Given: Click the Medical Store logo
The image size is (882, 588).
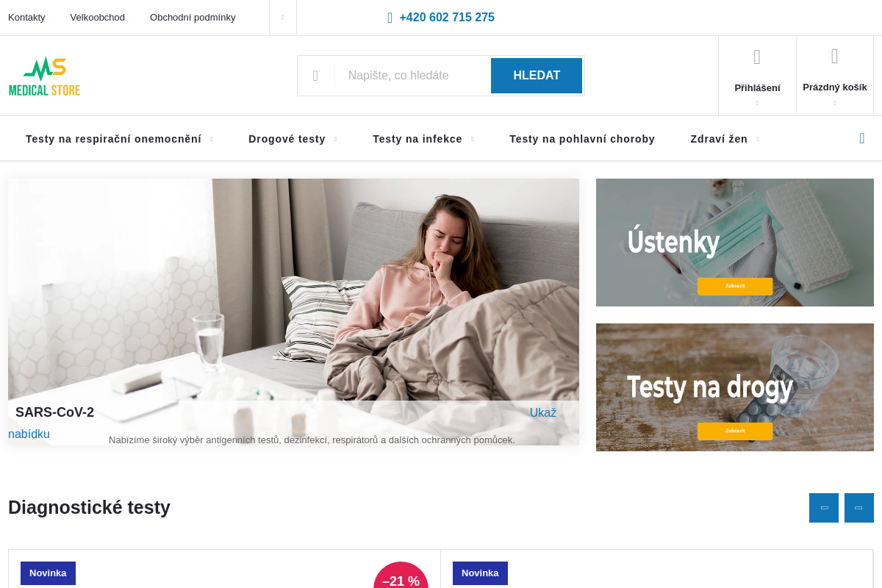Looking at the screenshot, I should [44, 76].
